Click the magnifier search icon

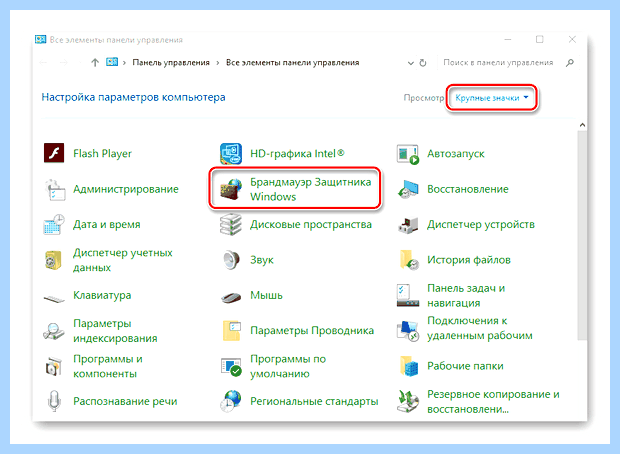pyautogui.click(x=569, y=62)
